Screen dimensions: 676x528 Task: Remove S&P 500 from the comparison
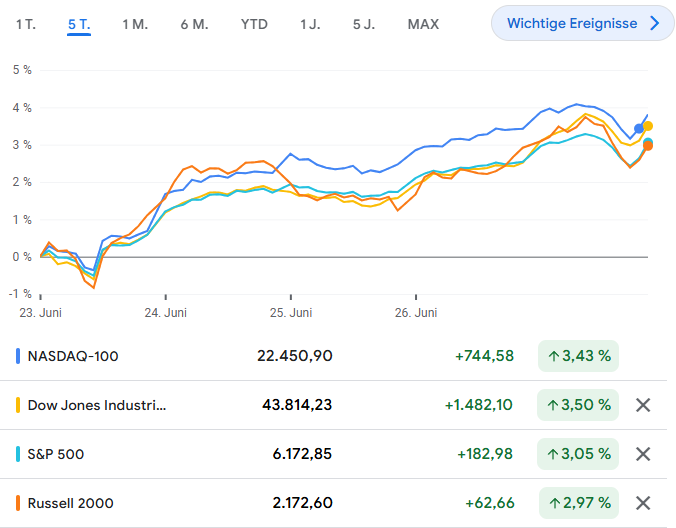[x=643, y=454]
